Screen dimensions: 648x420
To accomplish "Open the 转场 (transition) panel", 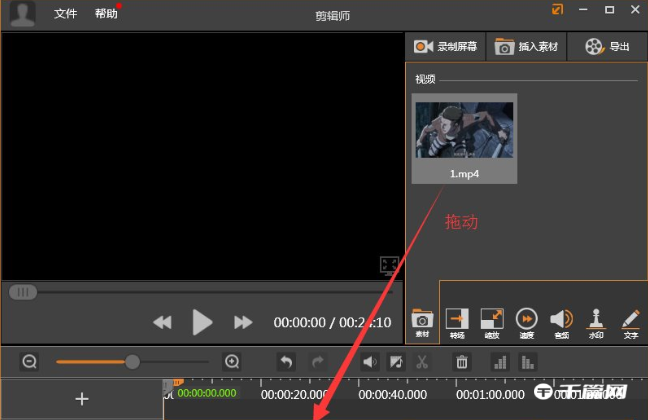I will [457, 322].
